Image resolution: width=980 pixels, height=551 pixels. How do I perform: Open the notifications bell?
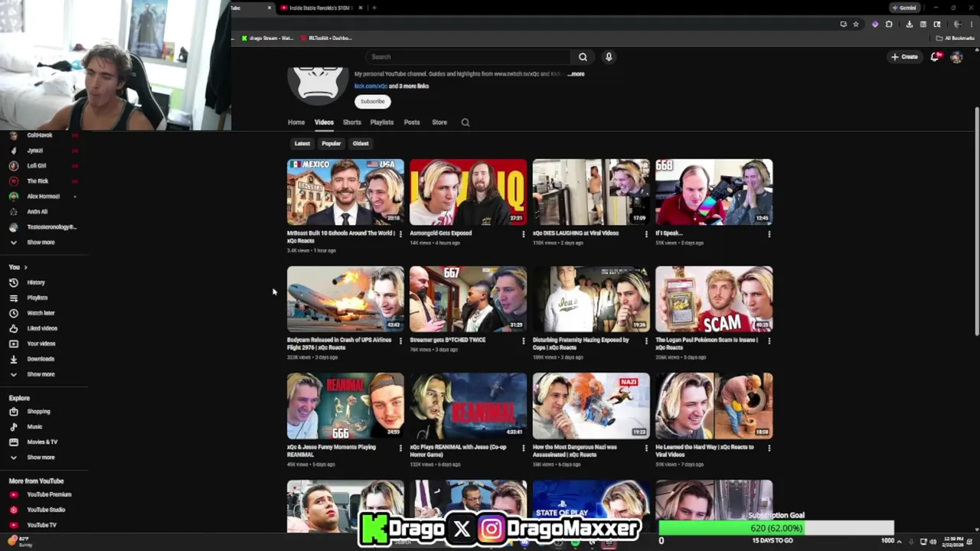pos(935,57)
